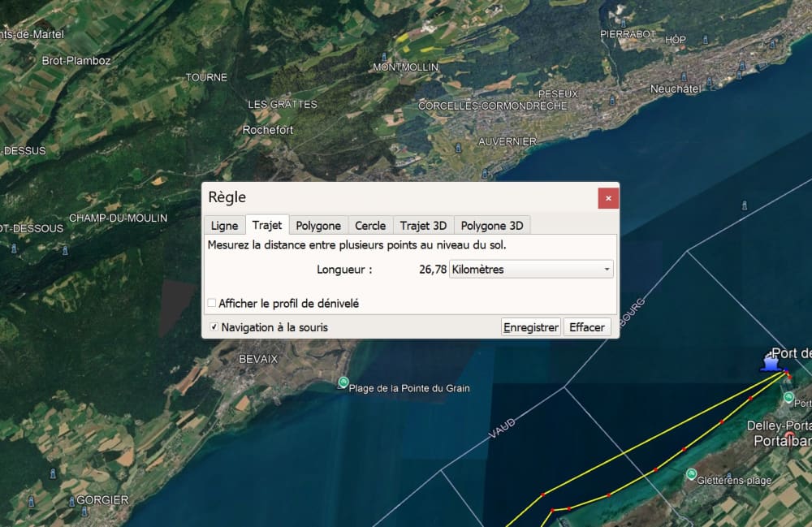Image resolution: width=812 pixels, height=527 pixels.
Task: Click the Enregistrer button
Action: tap(531, 327)
